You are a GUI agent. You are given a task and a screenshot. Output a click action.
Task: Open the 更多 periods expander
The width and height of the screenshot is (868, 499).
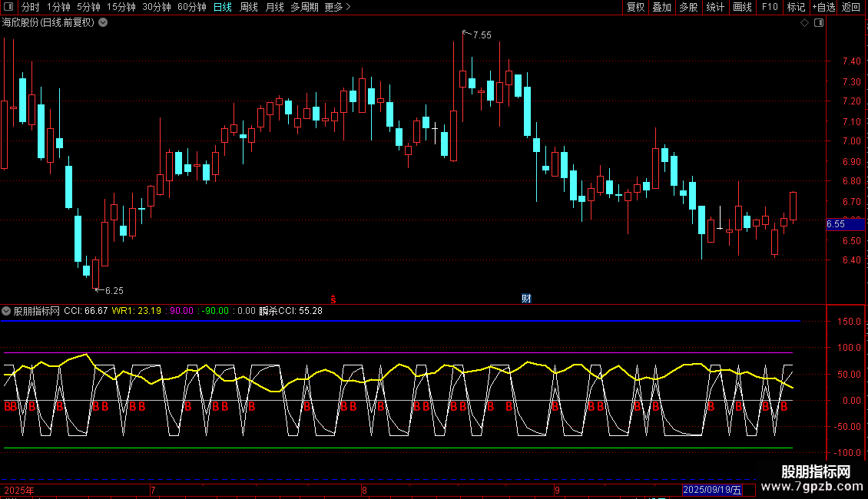click(337, 7)
